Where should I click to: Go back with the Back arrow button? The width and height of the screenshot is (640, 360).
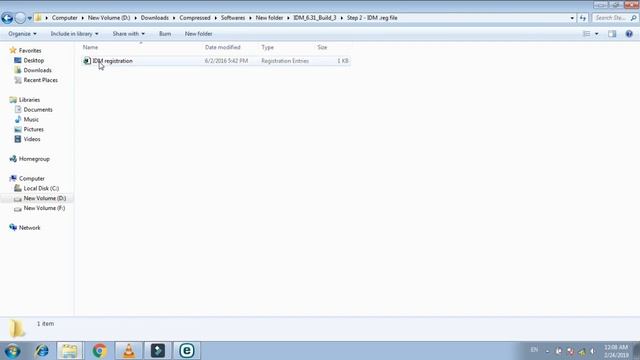pyautogui.click(x=7, y=18)
